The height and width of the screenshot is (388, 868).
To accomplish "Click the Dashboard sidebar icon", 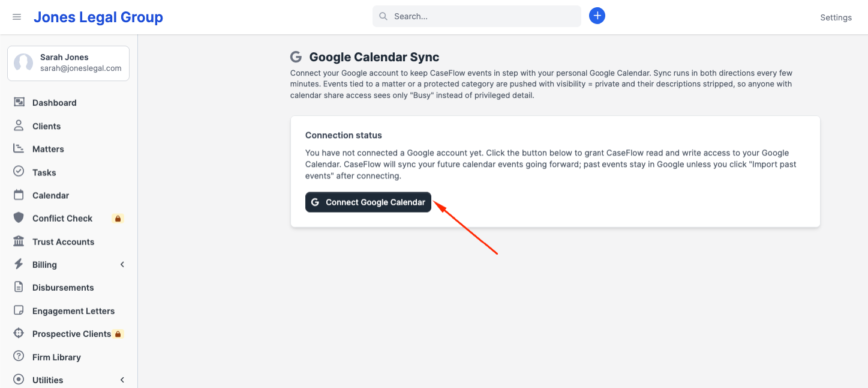I will pos(19,103).
